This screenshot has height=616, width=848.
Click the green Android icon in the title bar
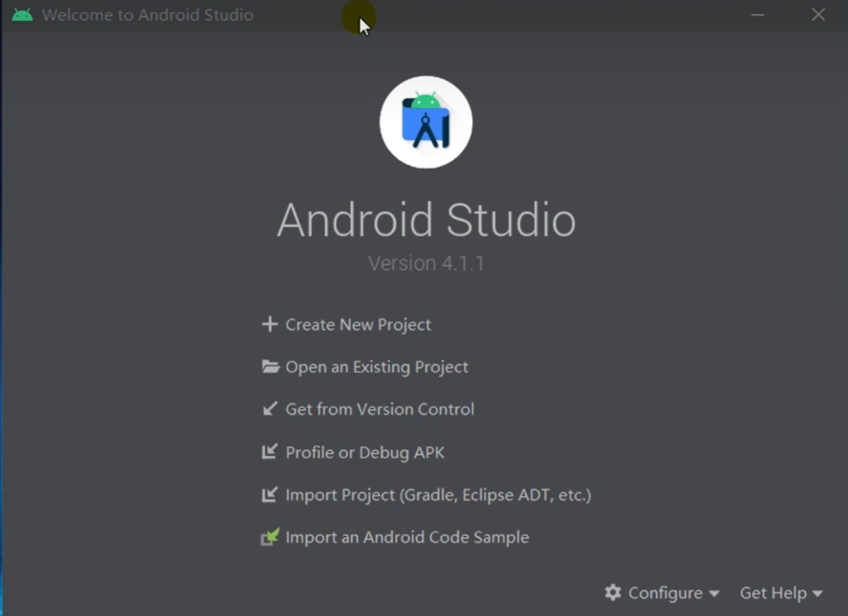click(x=22, y=14)
